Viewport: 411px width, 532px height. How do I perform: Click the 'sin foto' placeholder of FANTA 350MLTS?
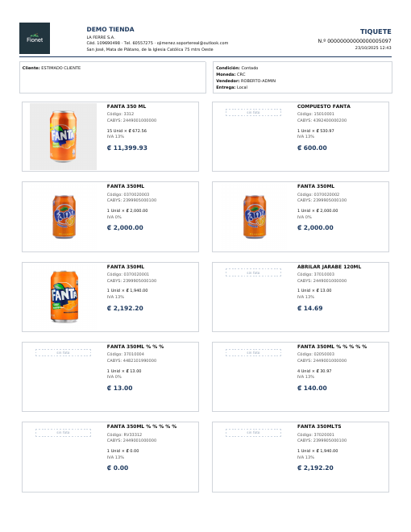coord(253,432)
